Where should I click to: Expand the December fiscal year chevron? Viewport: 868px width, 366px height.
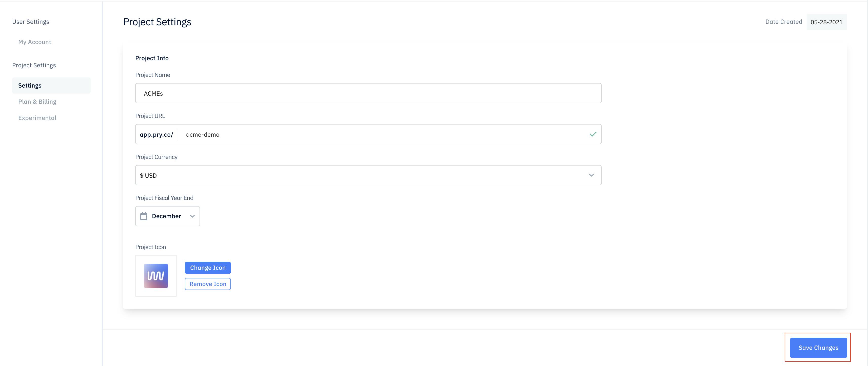[x=192, y=216]
